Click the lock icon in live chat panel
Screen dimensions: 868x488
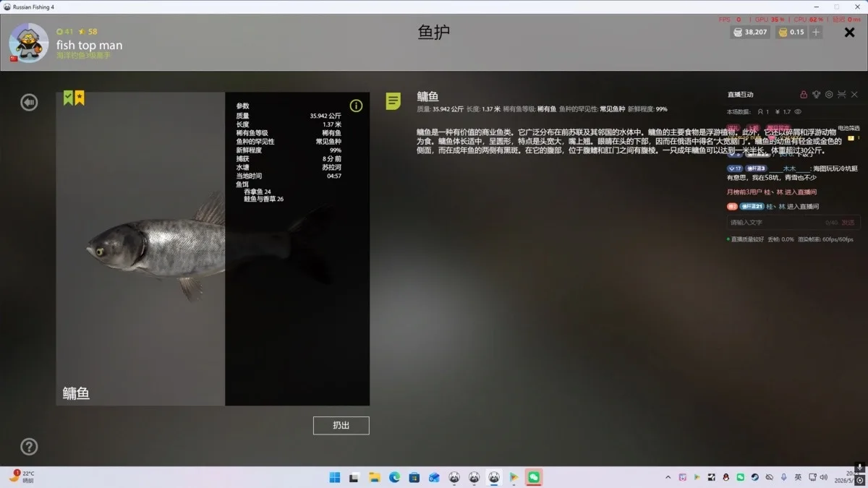tap(804, 95)
